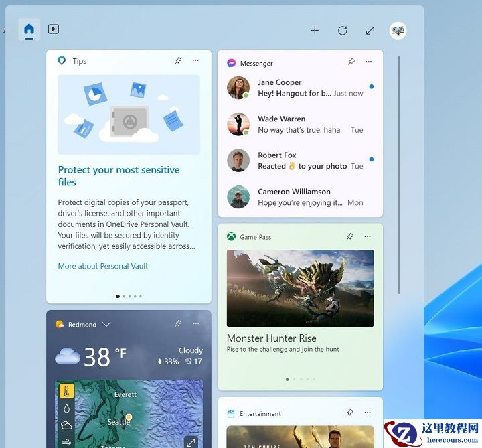The image size is (482, 448).
Task: Open the Home tab of the widgets board
Action: pos(29,29)
